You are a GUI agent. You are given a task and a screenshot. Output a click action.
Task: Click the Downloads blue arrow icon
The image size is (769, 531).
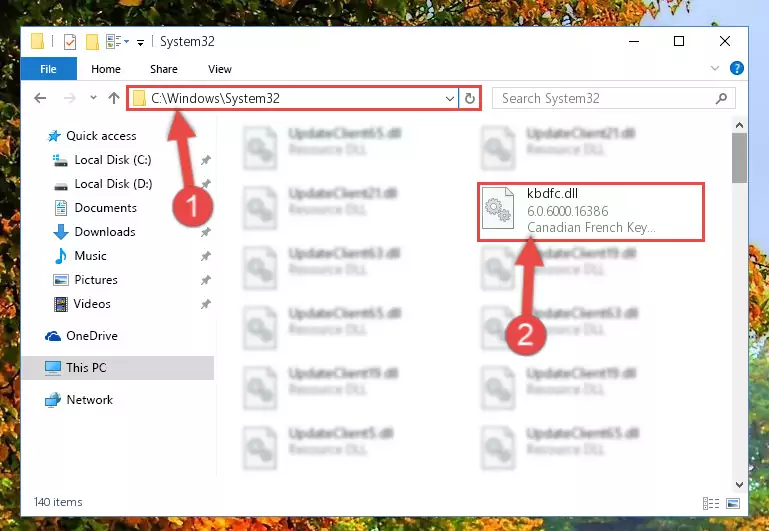tap(60, 232)
